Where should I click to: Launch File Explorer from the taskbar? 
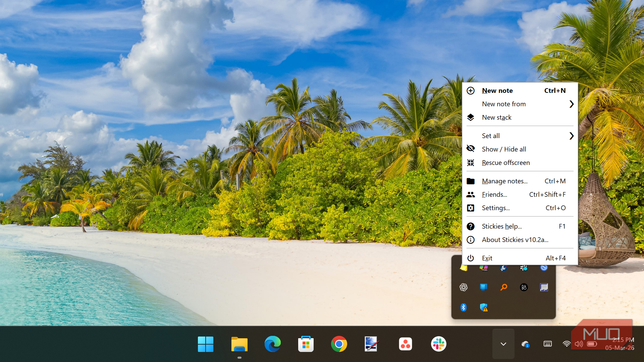point(239,344)
